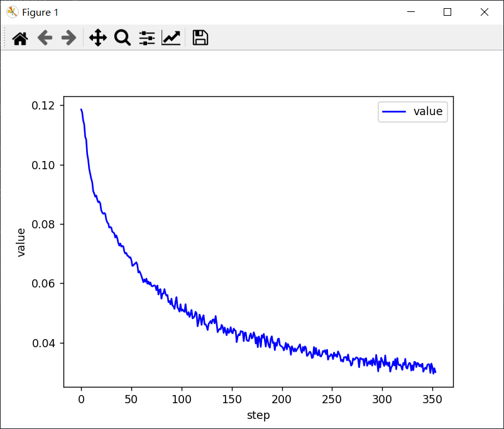Click the 0.12 tick label on y-axis
504x429 pixels.
[44, 106]
